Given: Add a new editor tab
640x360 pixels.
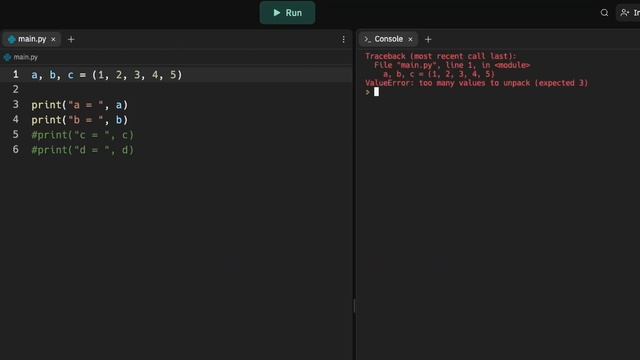Looking at the screenshot, I should (71, 40).
